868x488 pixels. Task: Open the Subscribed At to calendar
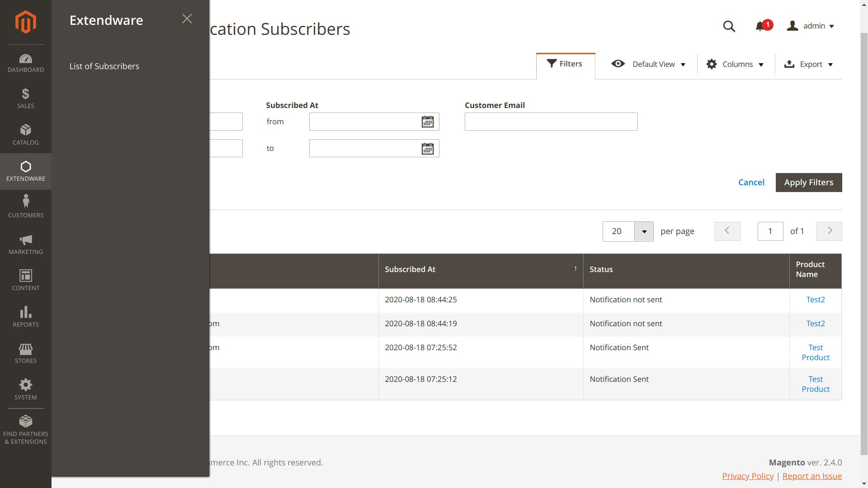click(x=428, y=148)
